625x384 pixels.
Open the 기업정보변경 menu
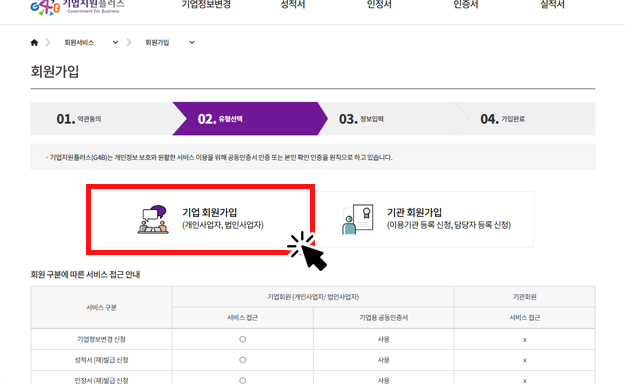tap(206, 5)
